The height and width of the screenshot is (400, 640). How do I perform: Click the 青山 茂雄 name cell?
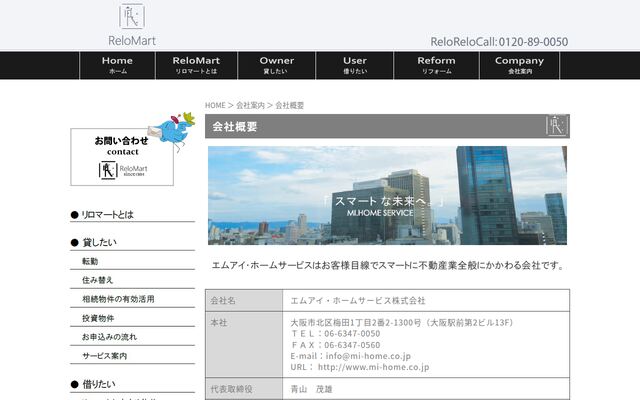(426, 389)
